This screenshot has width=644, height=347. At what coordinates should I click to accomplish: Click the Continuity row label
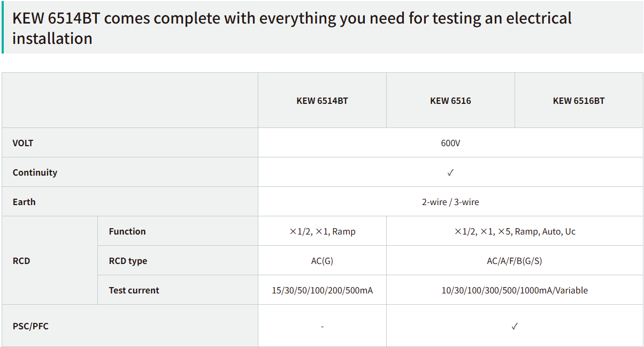35,172
